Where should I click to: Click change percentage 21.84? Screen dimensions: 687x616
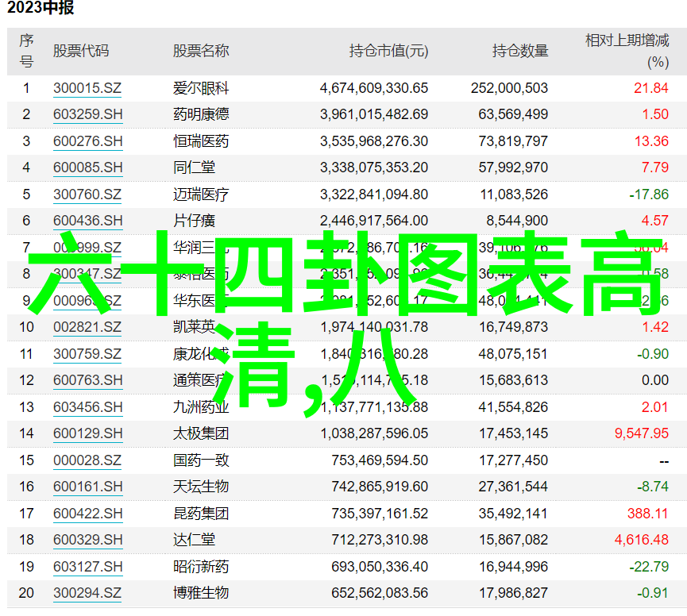(651, 88)
